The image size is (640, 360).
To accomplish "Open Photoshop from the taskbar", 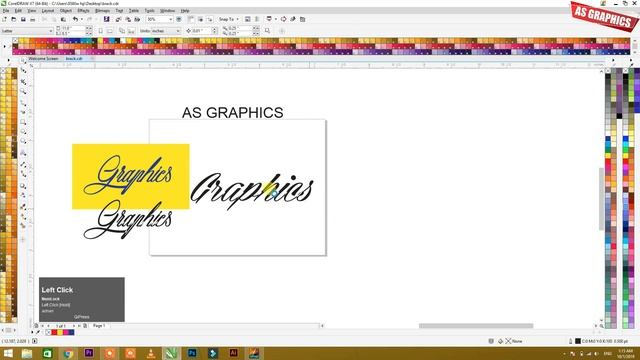I will pyautogui.click(x=192, y=353).
